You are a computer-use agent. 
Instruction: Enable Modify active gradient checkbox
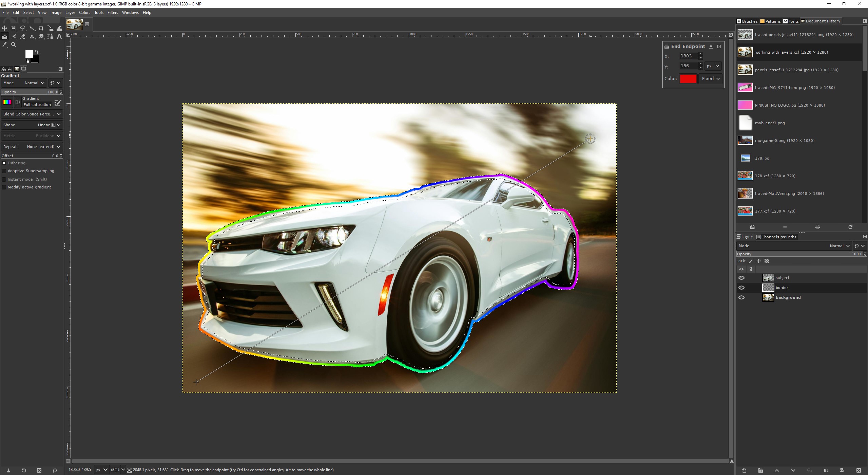click(3, 187)
